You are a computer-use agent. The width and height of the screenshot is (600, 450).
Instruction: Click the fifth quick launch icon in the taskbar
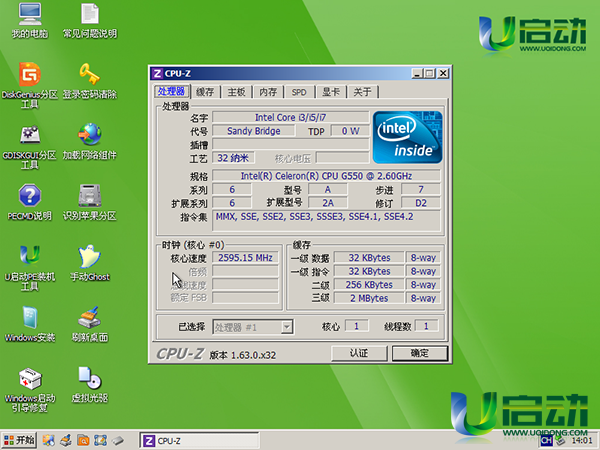click(x=118, y=440)
